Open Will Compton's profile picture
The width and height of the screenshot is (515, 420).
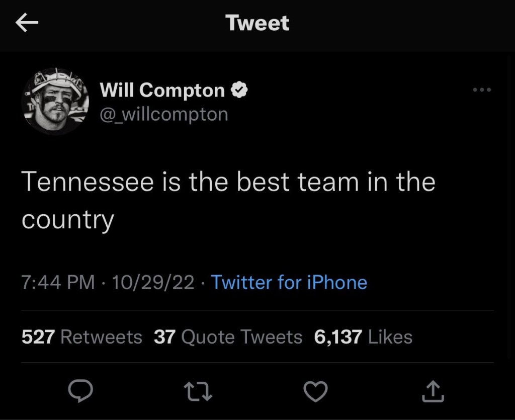tap(55, 101)
